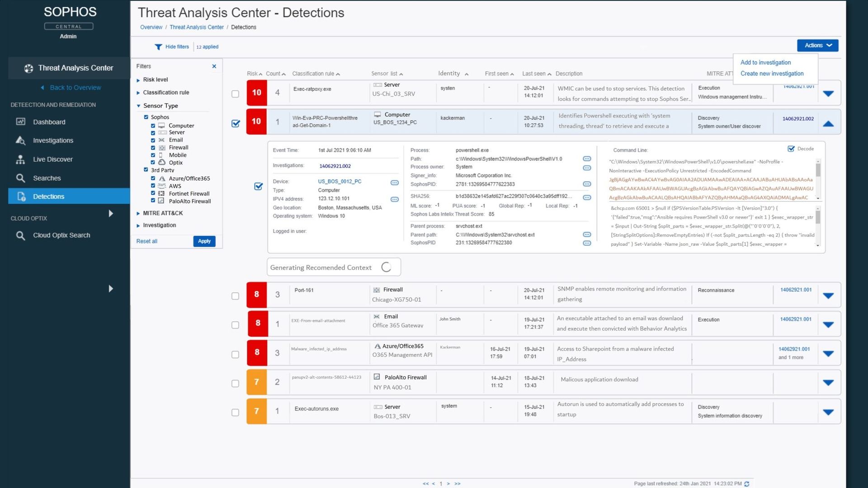Sort by the Last seen column
868x488 pixels.
click(537, 74)
